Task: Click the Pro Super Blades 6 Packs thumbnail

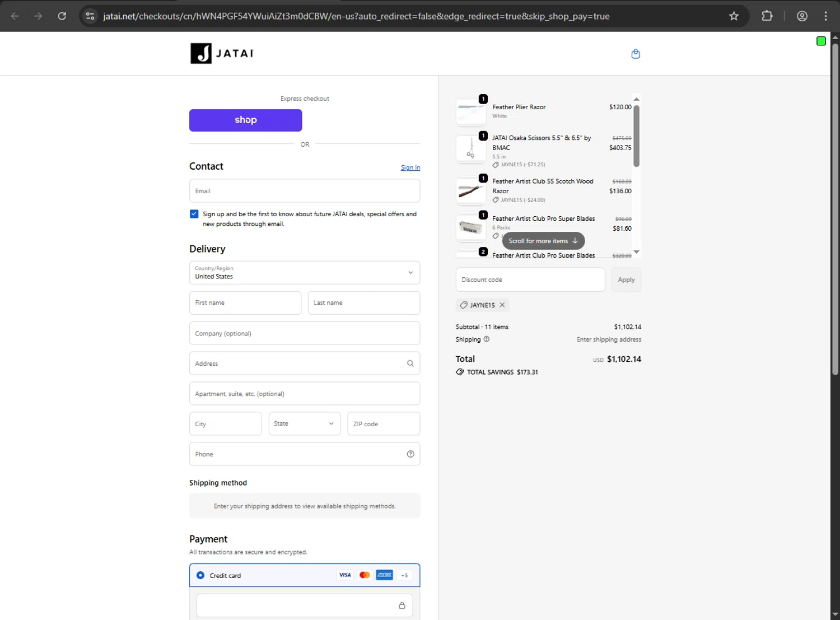Action: (x=471, y=227)
